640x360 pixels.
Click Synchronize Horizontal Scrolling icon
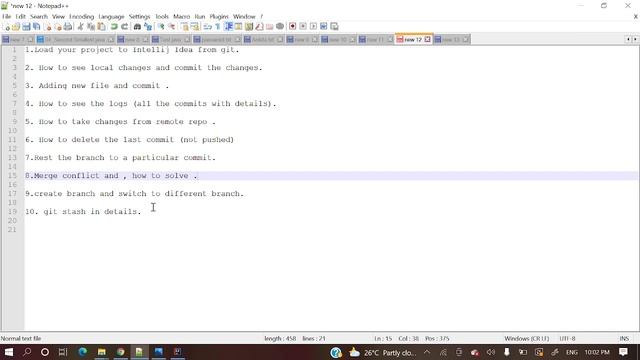(195, 27)
